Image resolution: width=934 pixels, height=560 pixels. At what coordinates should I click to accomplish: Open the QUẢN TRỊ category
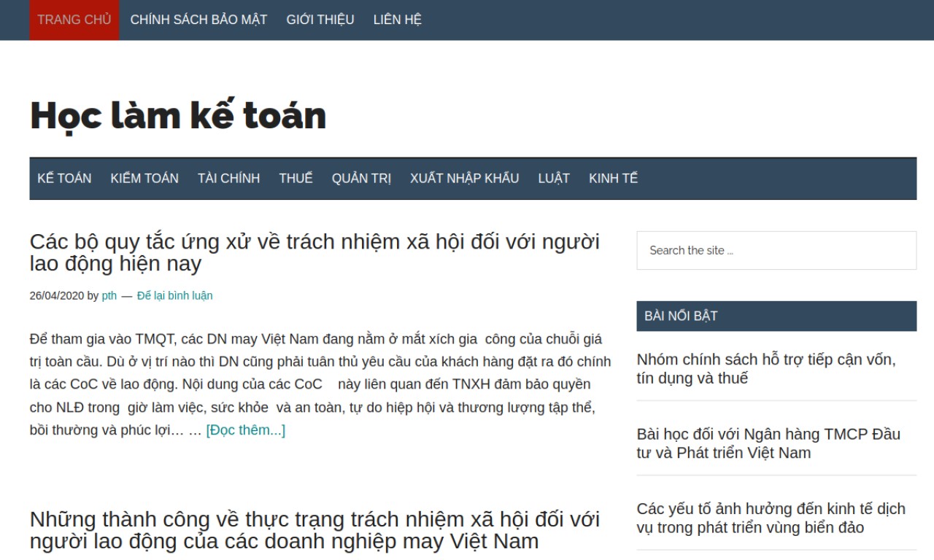point(361,179)
